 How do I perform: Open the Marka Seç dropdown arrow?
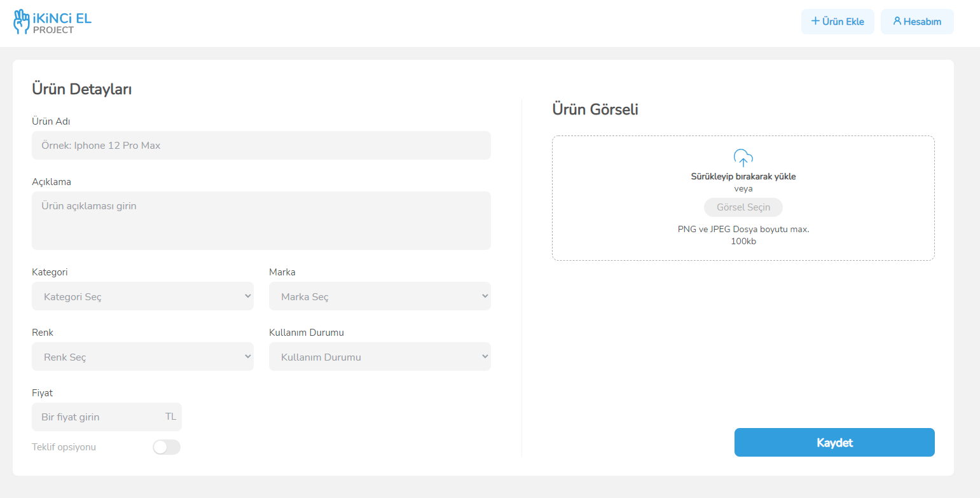click(485, 296)
